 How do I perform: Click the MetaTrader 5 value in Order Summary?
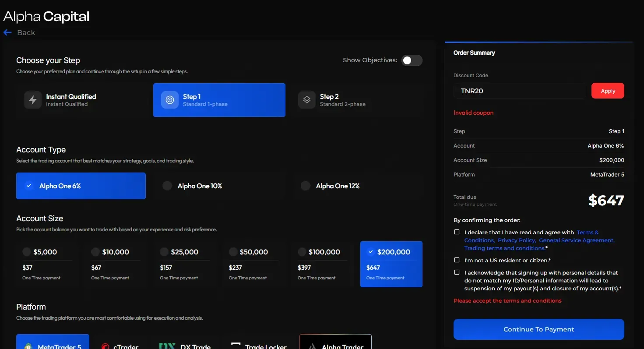tap(607, 175)
